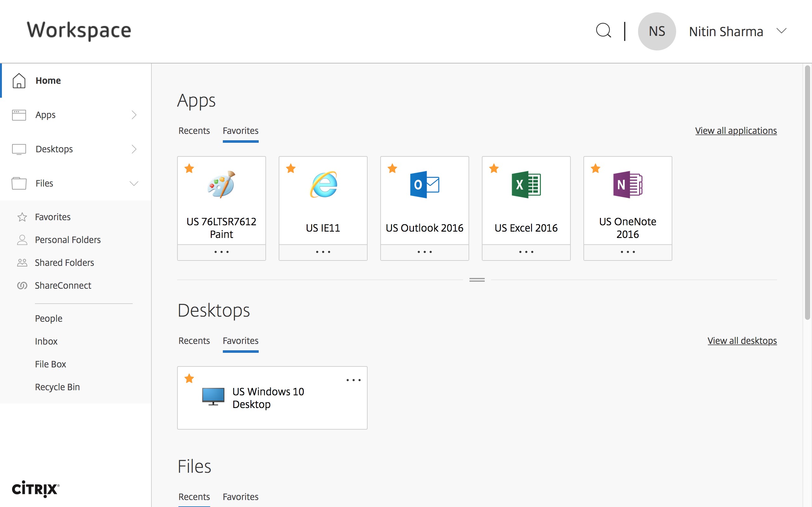Open the ellipsis menu under US Excel 2016
This screenshot has width=812, height=507.
pos(526,252)
